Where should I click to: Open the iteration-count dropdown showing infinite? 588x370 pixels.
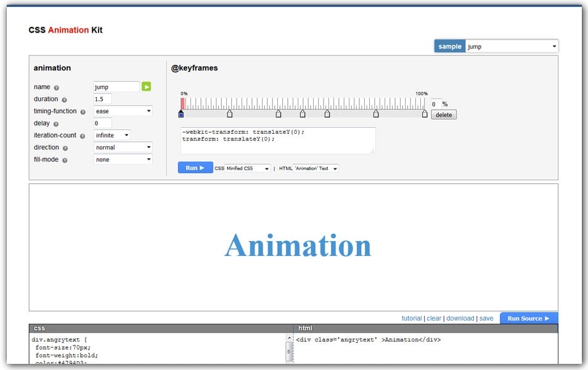coord(112,135)
